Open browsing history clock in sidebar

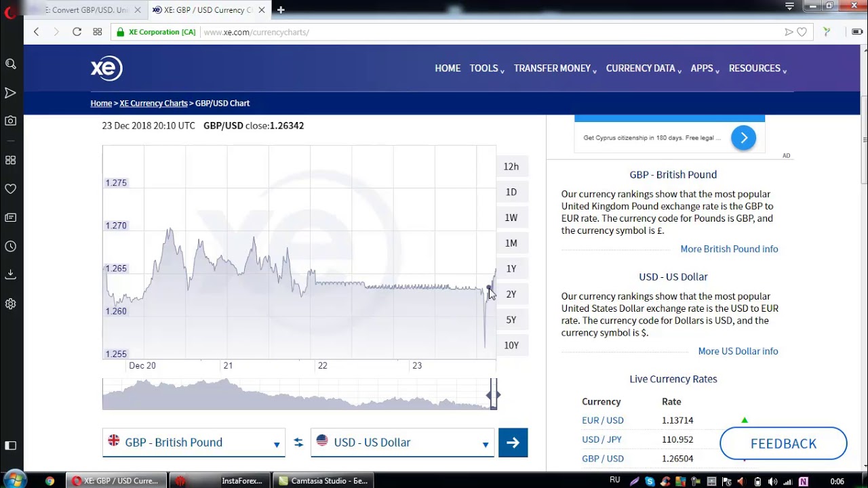coord(11,246)
